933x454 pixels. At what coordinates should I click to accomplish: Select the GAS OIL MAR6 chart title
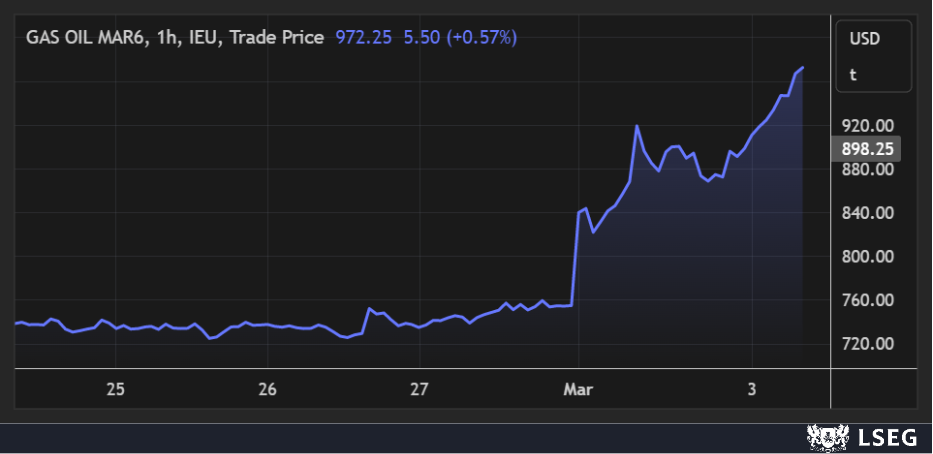(87, 37)
